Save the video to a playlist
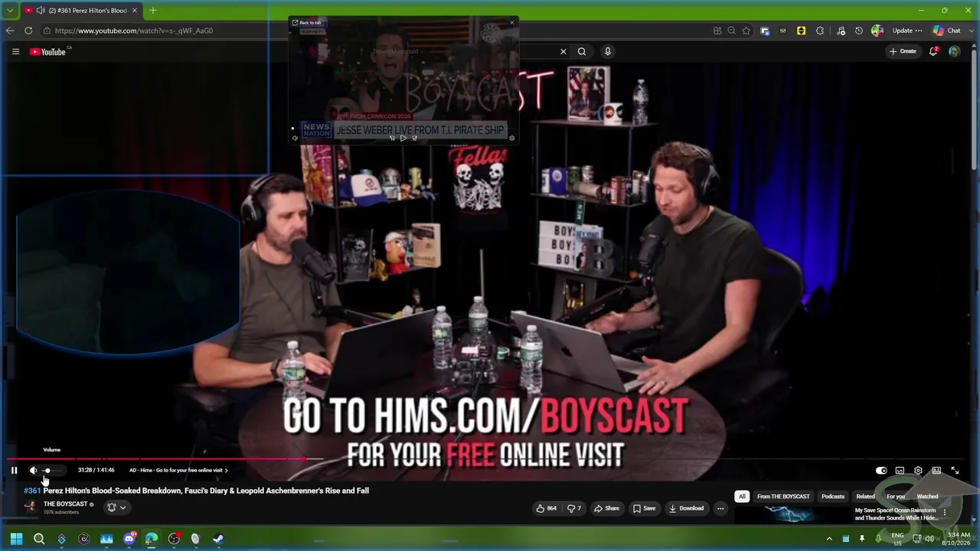Viewport: 980px width, 551px height. (644, 508)
